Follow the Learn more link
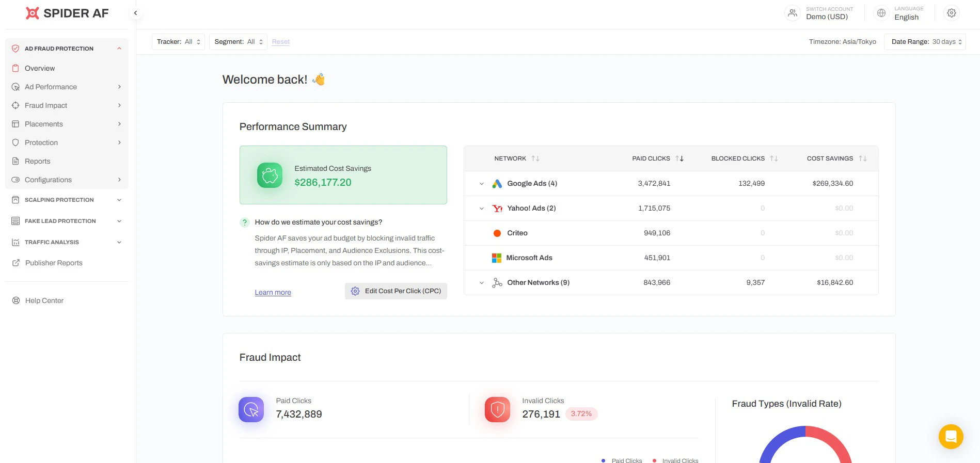This screenshot has width=980, height=463. pyautogui.click(x=273, y=292)
